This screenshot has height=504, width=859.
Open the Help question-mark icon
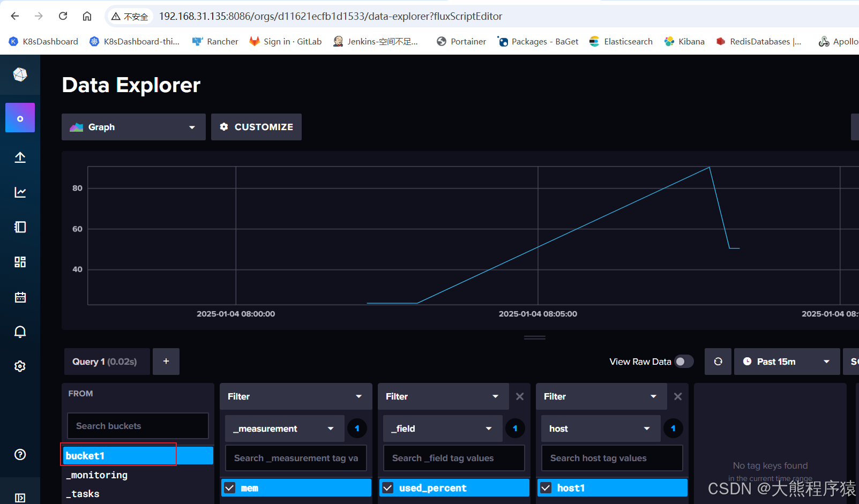click(20, 454)
